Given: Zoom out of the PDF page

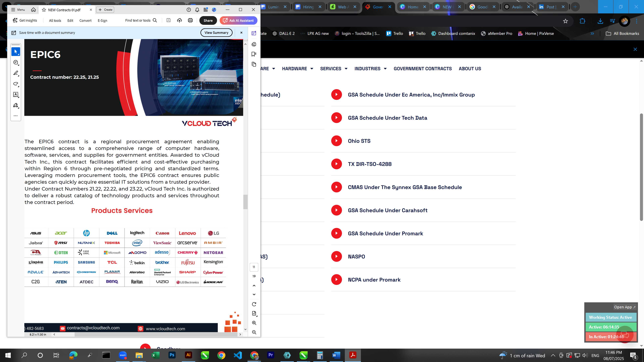Looking at the screenshot, I should tap(254, 332).
